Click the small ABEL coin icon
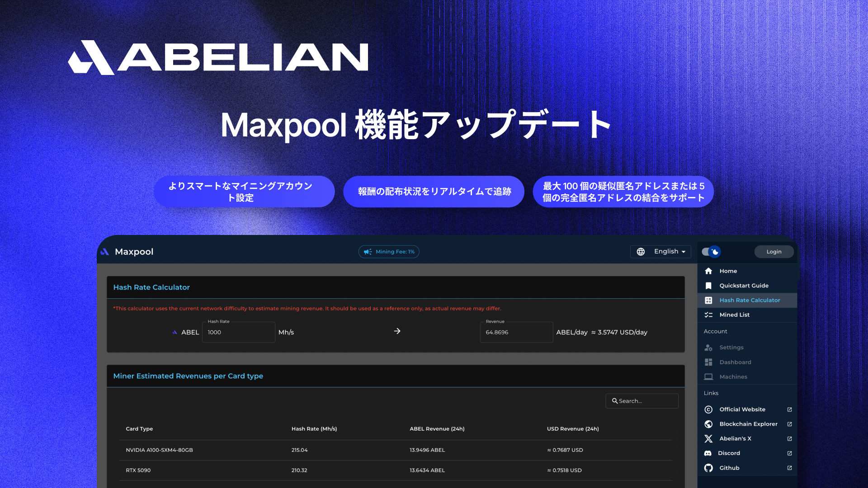 (x=175, y=332)
